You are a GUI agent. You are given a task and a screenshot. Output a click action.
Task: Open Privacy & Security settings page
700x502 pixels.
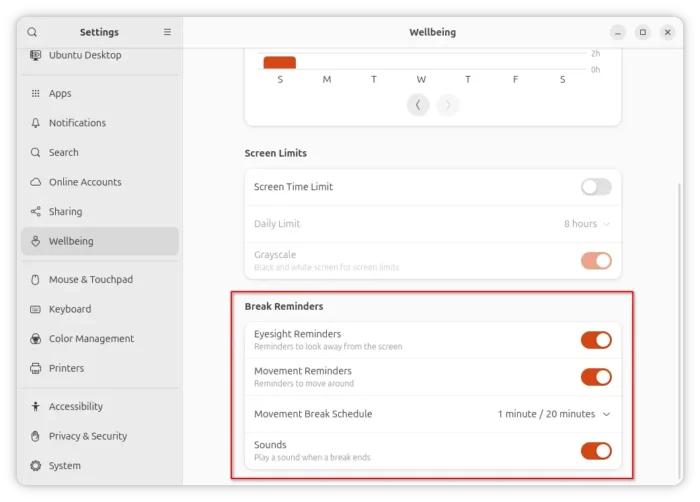point(88,436)
